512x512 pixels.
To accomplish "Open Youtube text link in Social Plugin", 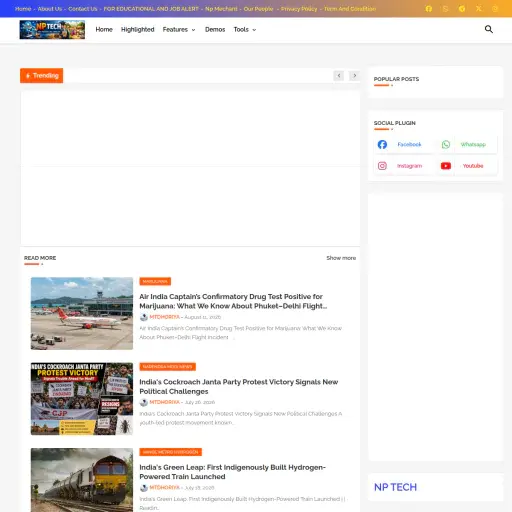I will click(x=473, y=166).
